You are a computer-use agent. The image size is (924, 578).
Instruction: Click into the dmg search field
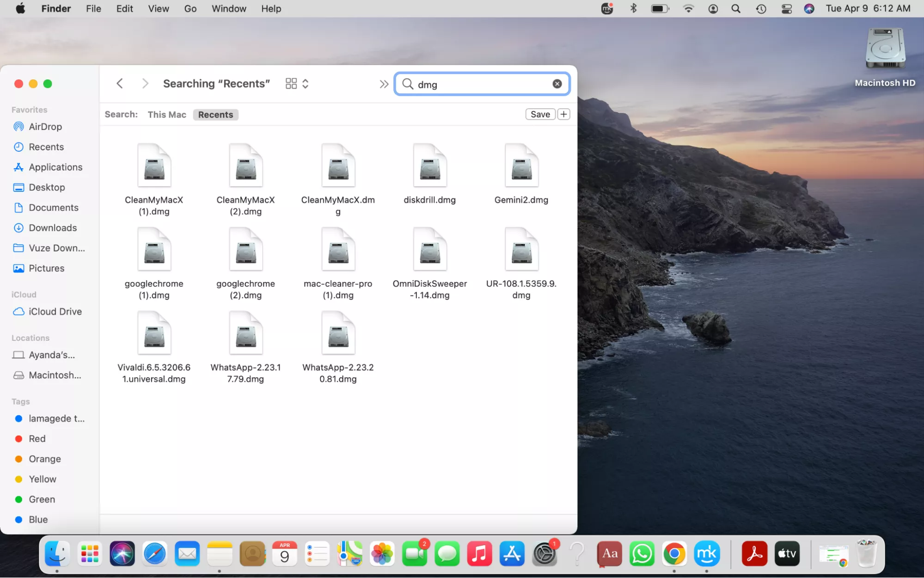pyautogui.click(x=482, y=84)
